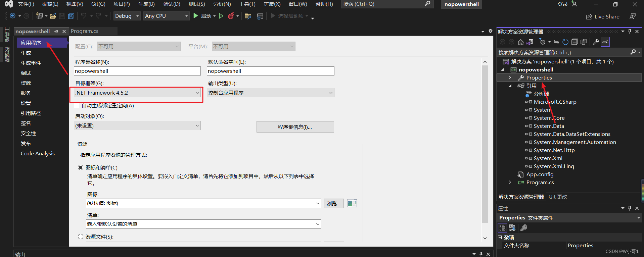Click the home icon in Solution Explorer
644x257 pixels.
point(520,42)
